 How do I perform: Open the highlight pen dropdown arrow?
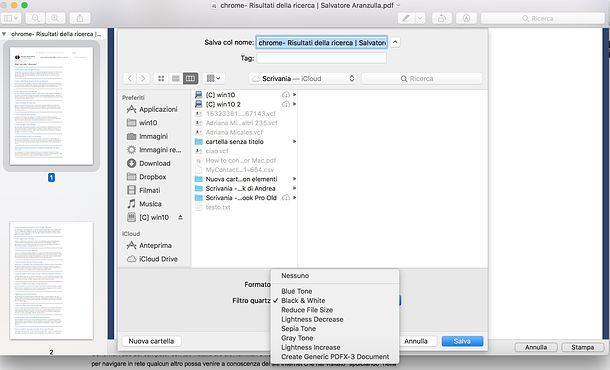coord(420,18)
